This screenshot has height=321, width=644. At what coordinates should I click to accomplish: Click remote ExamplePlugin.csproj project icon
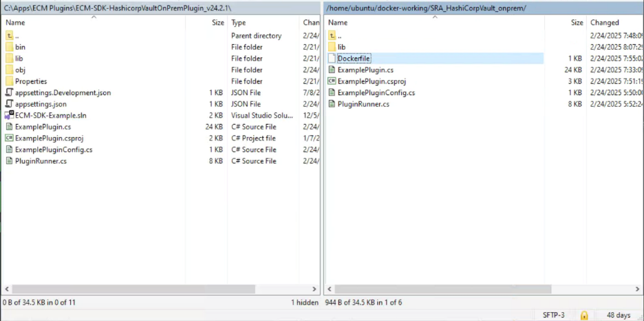(332, 81)
